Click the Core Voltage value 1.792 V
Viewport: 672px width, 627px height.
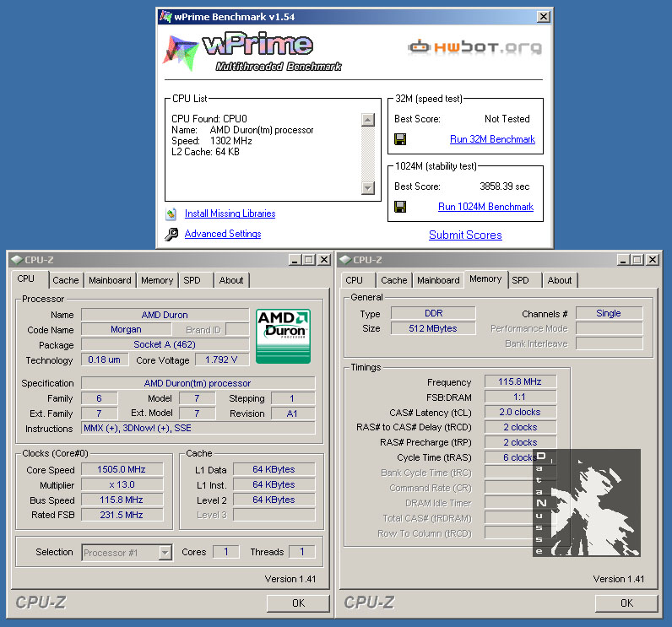click(221, 359)
